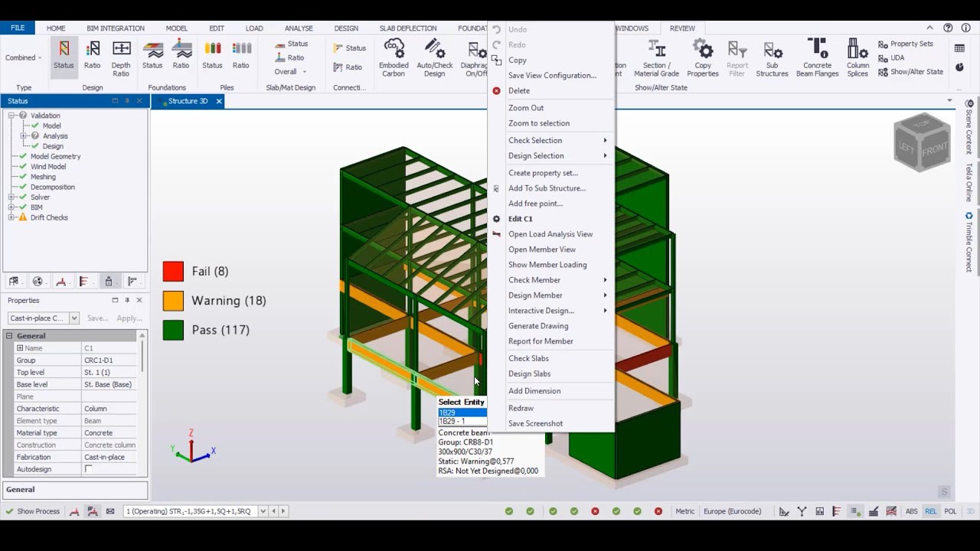Open Copy Properties tool
The image size is (980, 551).
(x=702, y=57)
